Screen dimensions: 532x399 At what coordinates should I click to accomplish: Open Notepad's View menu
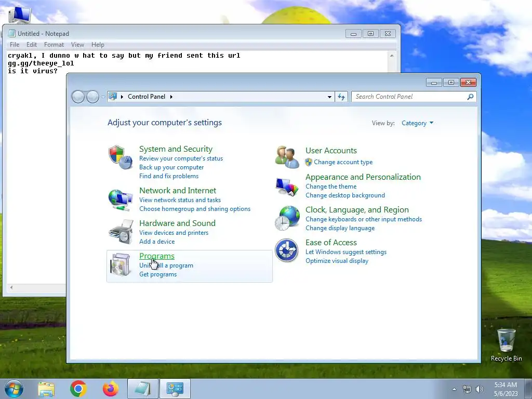77,45
